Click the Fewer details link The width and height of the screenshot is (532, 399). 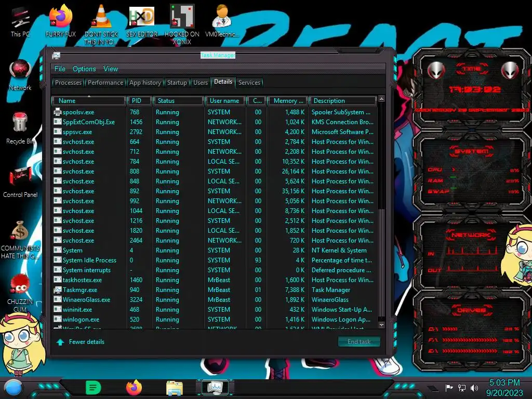[x=87, y=342]
